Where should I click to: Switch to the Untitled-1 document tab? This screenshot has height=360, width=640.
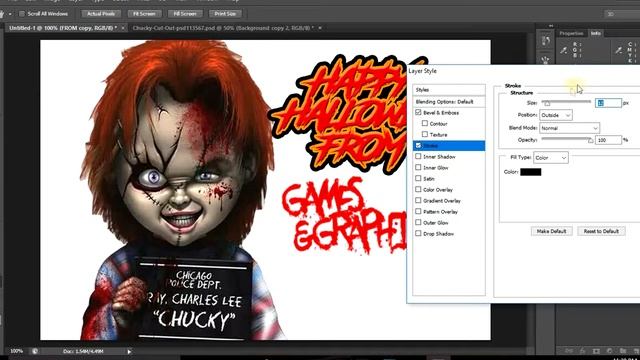coord(63,28)
